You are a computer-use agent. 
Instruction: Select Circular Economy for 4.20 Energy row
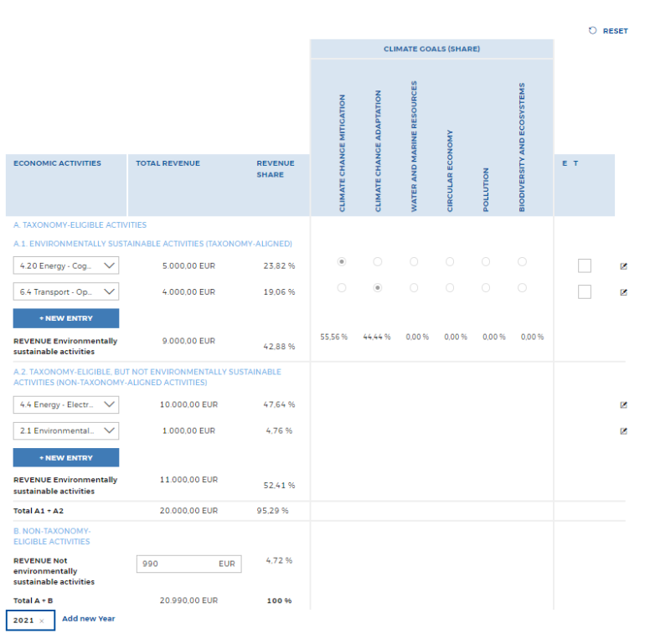coord(450,261)
